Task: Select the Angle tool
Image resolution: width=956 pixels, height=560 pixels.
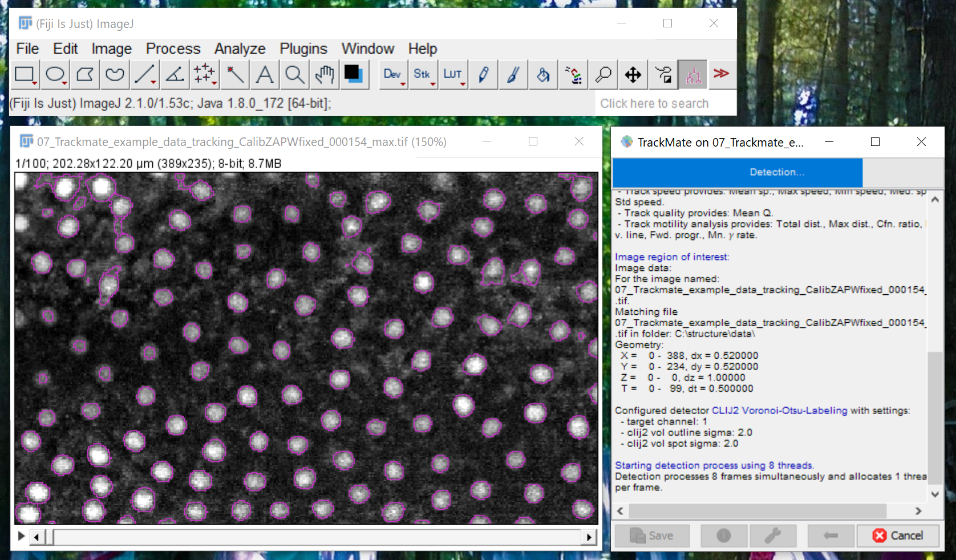Action: point(174,75)
